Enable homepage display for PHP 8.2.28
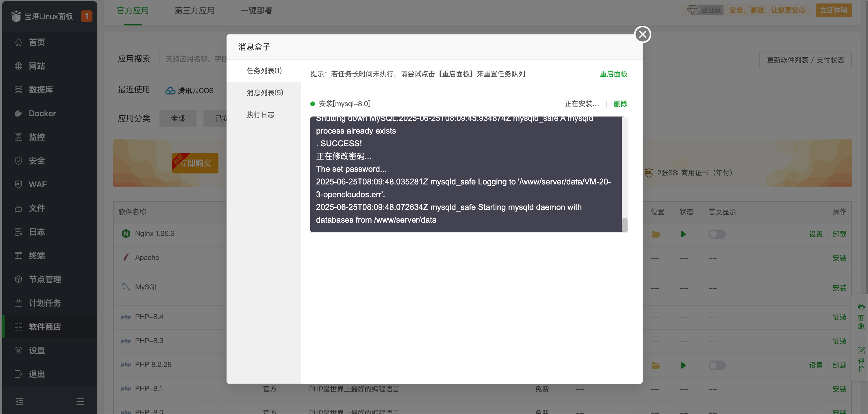Screen dimensions: 868x414 pyautogui.click(x=717, y=365)
